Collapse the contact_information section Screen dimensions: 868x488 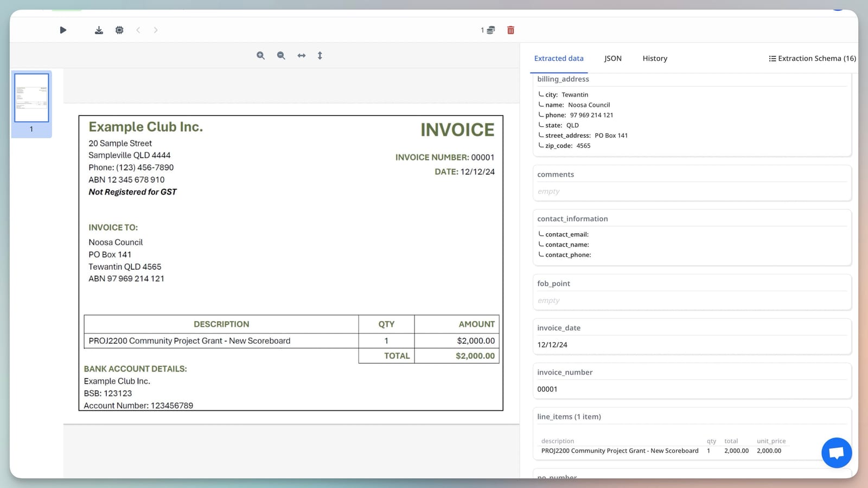pyautogui.click(x=572, y=219)
